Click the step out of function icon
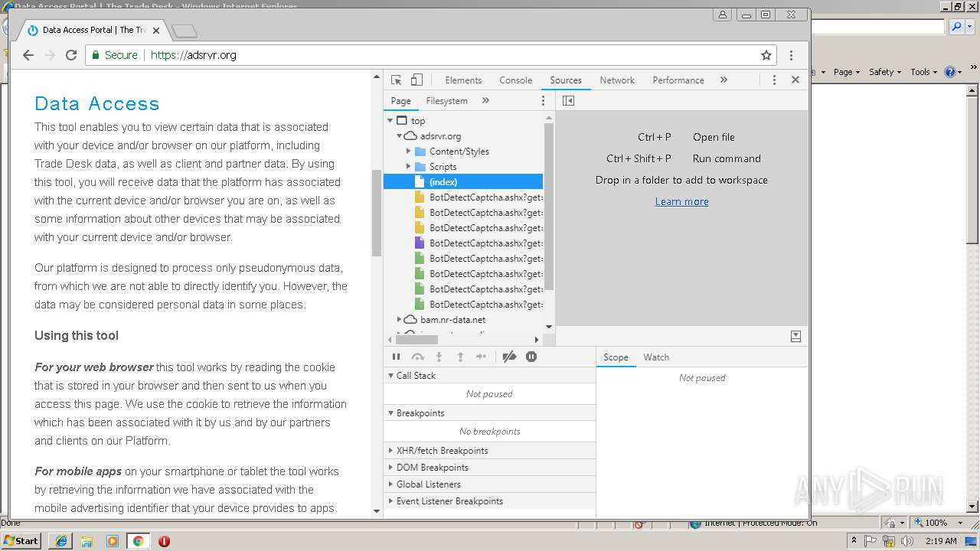Viewport: 980px width, 551px height. click(460, 357)
